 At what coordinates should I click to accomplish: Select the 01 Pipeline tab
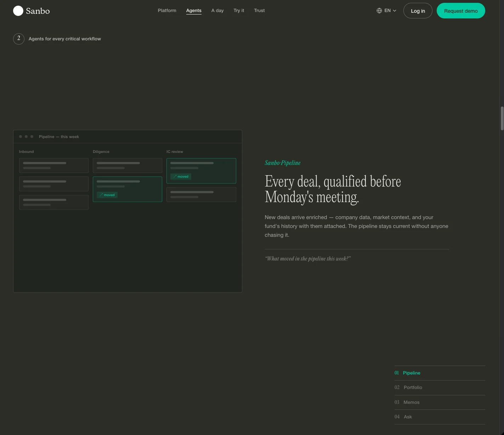point(440,373)
